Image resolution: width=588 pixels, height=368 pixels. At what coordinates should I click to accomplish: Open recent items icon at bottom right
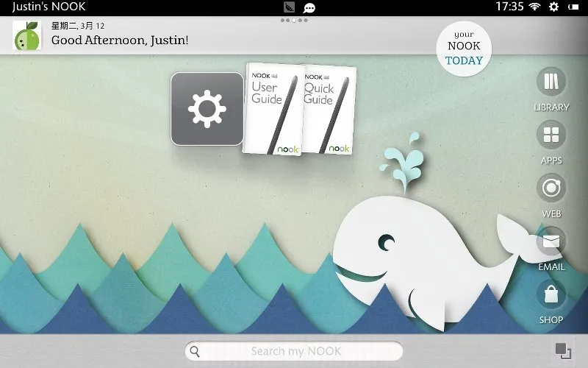pyautogui.click(x=563, y=351)
